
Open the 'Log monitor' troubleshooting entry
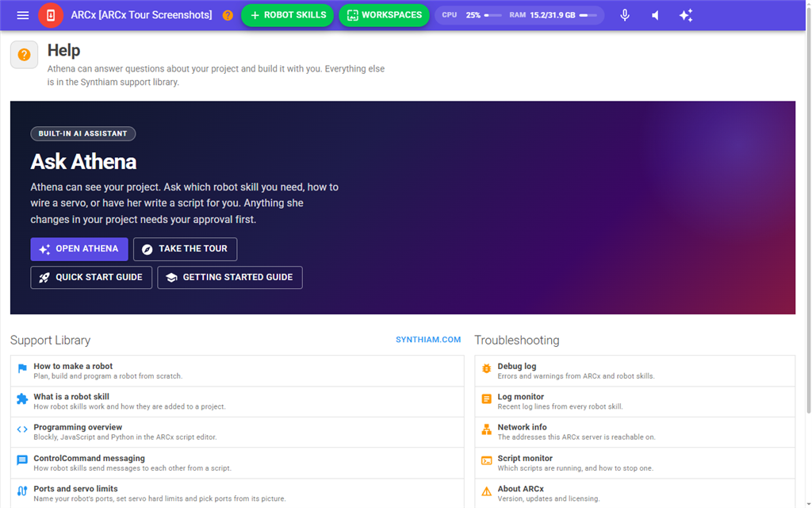tap(635, 401)
